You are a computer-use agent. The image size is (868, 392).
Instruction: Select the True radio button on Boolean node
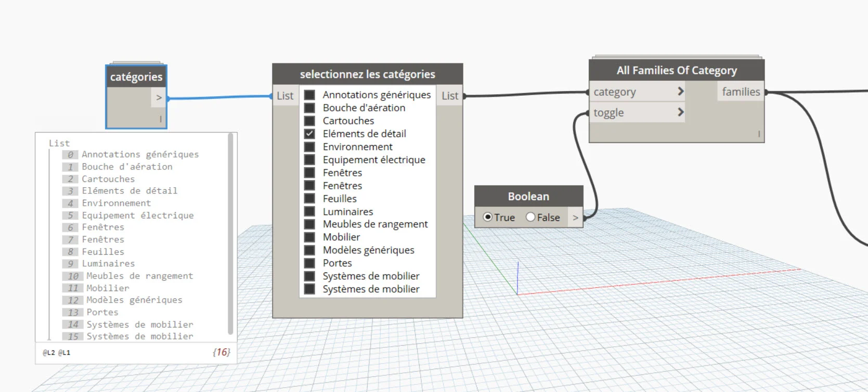487,217
